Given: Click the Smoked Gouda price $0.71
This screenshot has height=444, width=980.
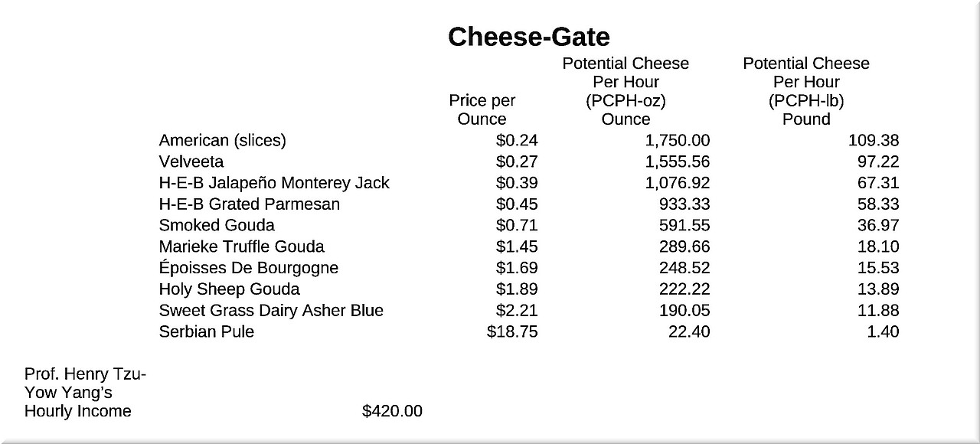Looking at the screenshot, I should coord(517,225).
